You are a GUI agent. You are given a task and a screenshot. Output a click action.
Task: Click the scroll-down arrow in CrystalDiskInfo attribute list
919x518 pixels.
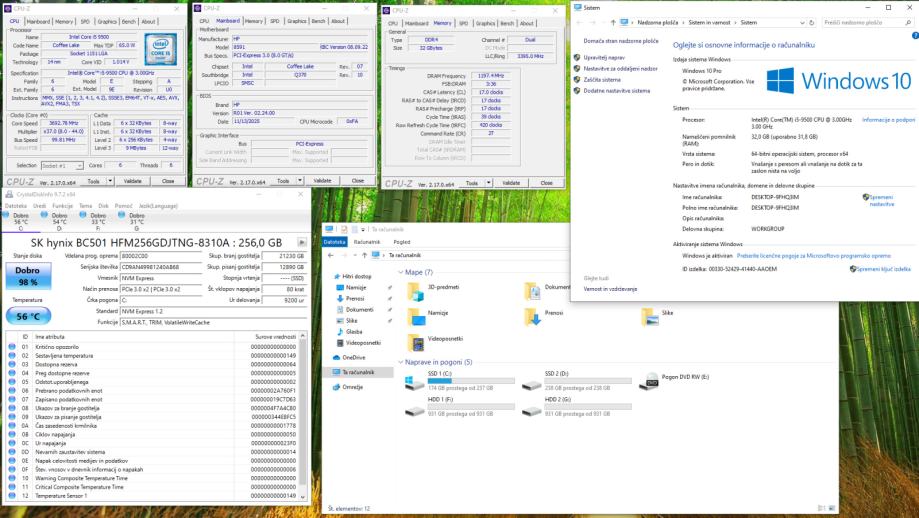[303, 496]
